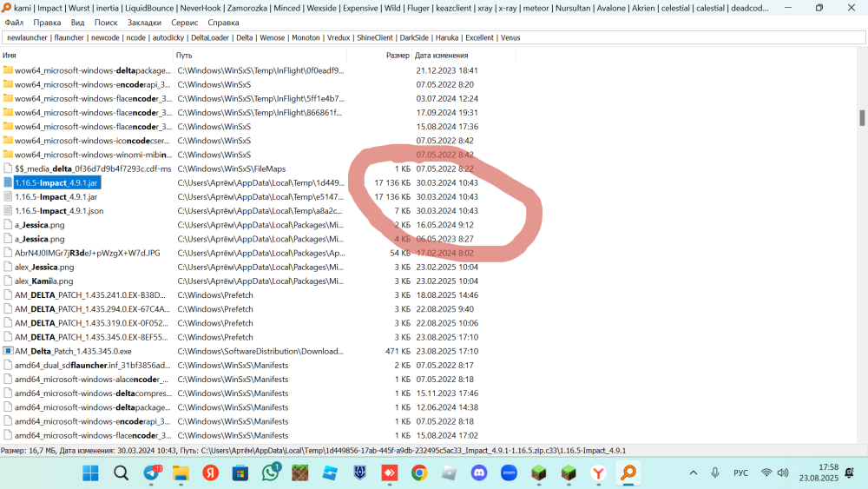Select amd64_microsoft-windows-alacencoder manifest row
This screenshot has width=868, height=489.
click(x=91, y=380)
